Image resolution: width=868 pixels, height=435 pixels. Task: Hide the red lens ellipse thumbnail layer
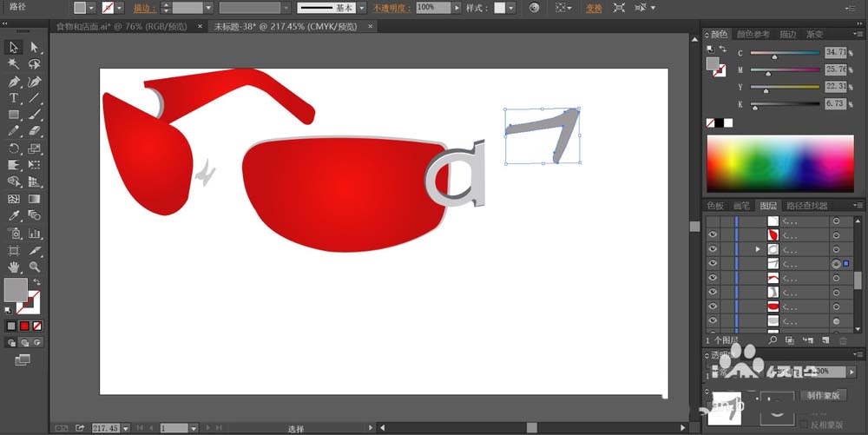713,306
